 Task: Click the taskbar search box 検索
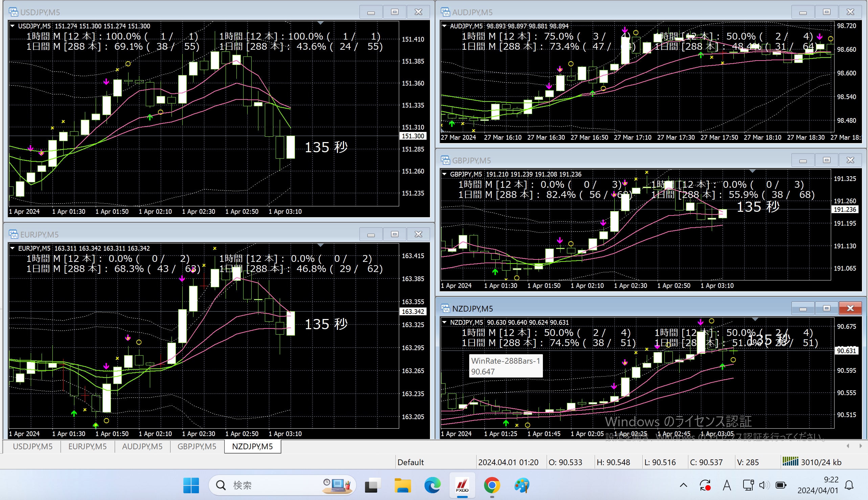click(282, 485)
